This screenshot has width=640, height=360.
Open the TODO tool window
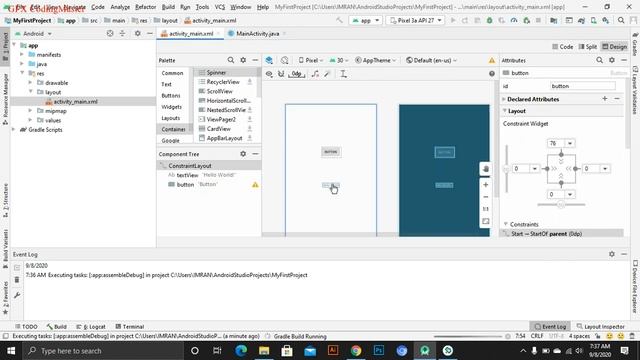[x=26, y=327]
